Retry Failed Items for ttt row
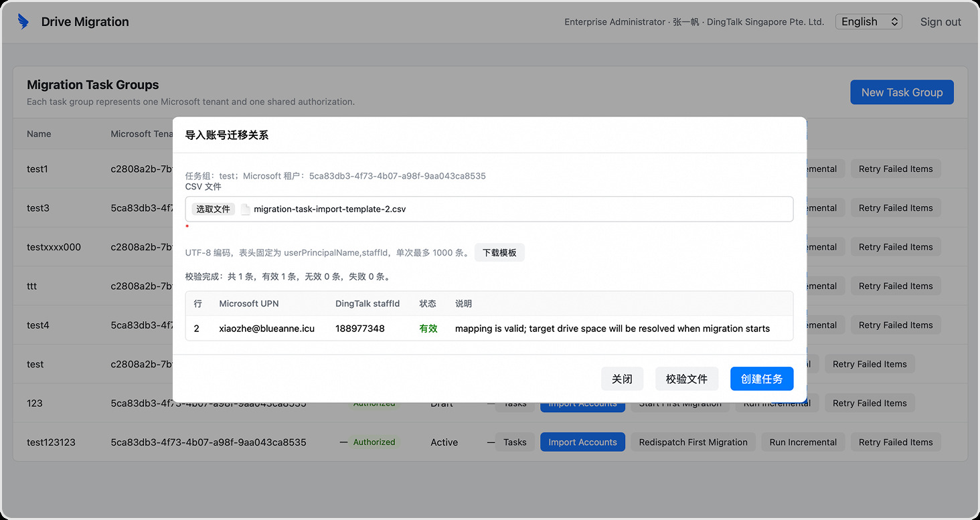The image size is (980, 520). click(x=896, y=286)
